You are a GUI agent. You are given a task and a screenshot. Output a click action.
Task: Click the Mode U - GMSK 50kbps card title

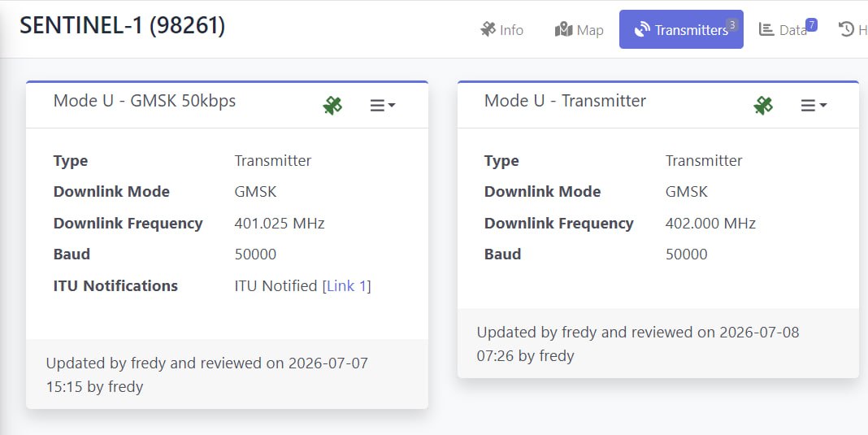145,101
